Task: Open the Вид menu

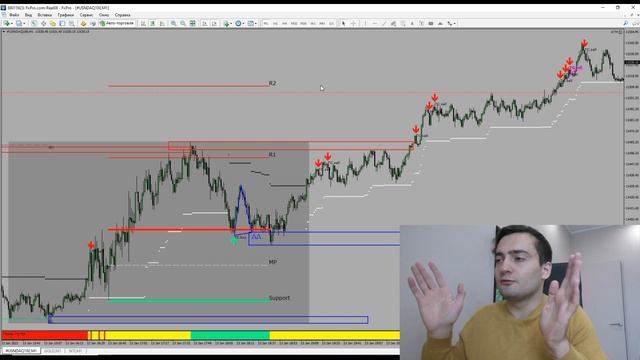Action: [28, 15]
